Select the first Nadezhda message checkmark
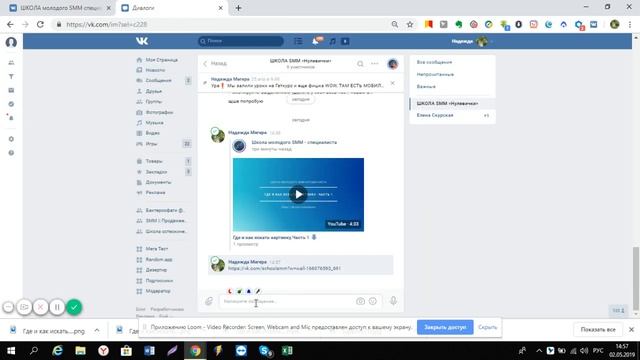The width and height of the screenshot is (640, 360). click(215, 131)
